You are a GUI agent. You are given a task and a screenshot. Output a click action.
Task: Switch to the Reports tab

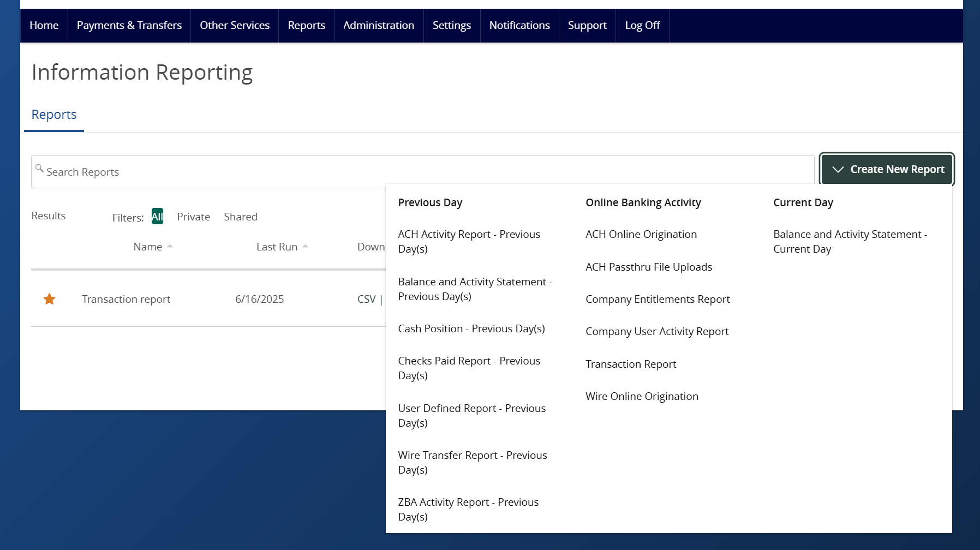[54, 115]
